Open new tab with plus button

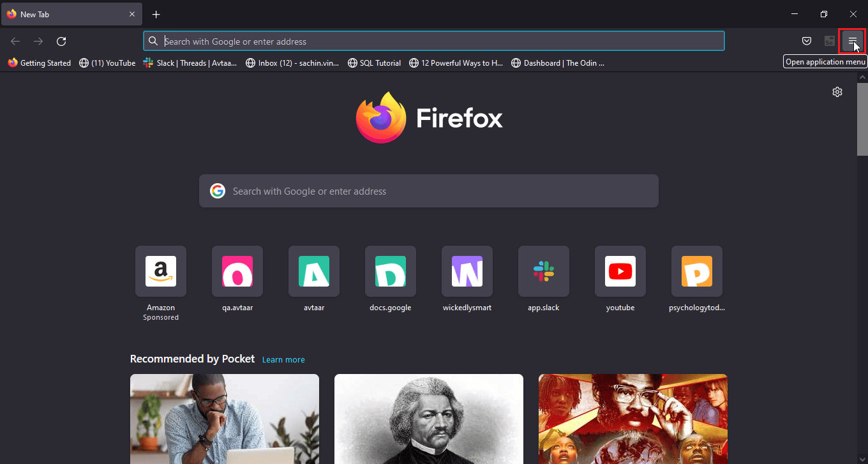click(x=156, y=14)
